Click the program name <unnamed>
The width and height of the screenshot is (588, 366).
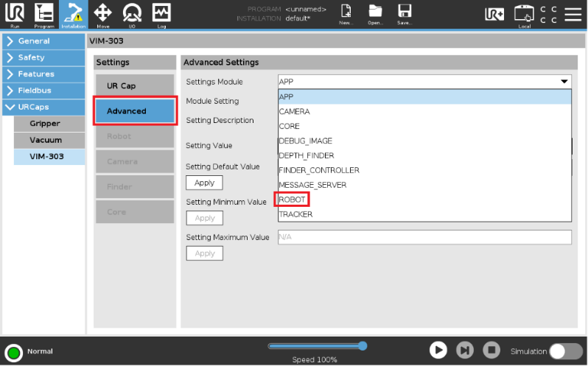(306, 9)
